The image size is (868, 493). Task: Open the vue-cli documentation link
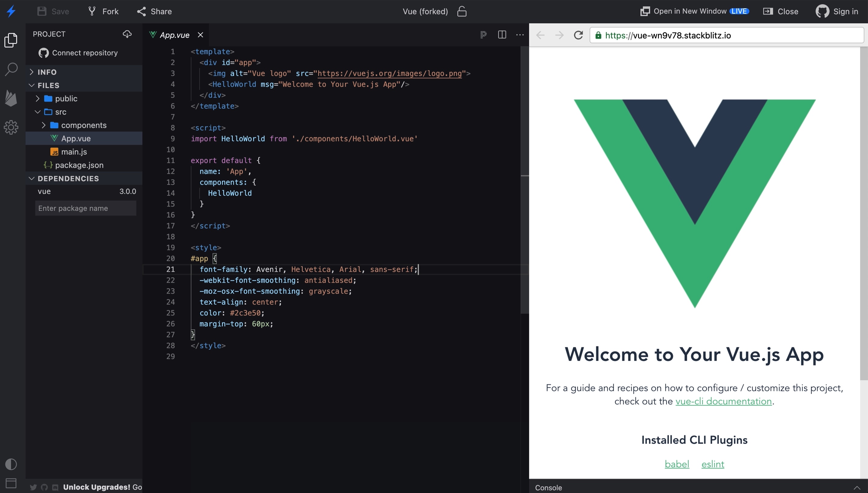[x=723, y=401]
